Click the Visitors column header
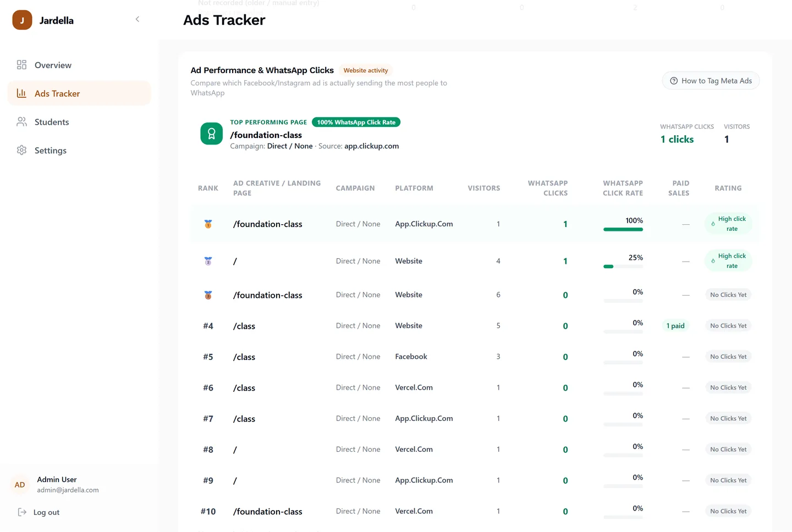792x532 pixels. pos(484,188)
